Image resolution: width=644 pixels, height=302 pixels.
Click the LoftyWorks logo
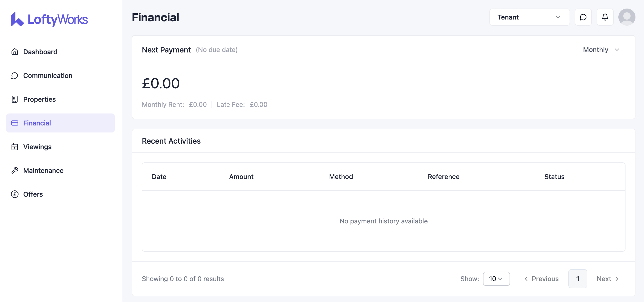coord(49,19)
